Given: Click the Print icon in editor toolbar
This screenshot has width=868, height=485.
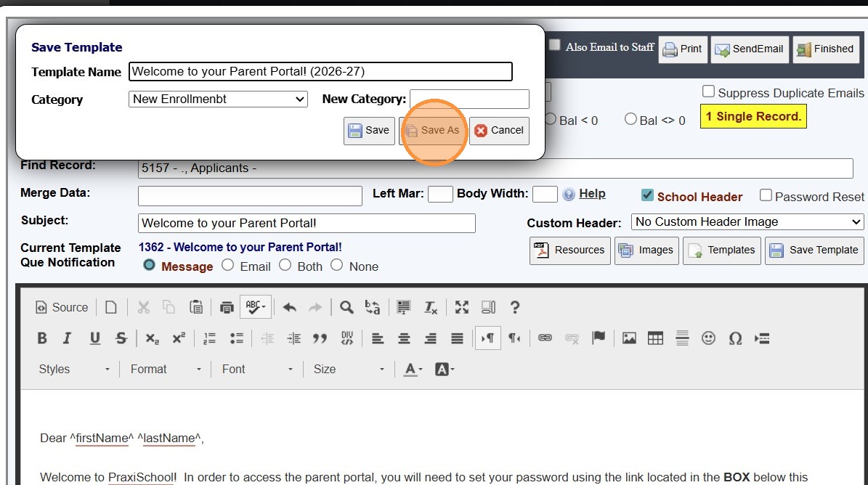Looking at the screenshot, I should point(227,307).
